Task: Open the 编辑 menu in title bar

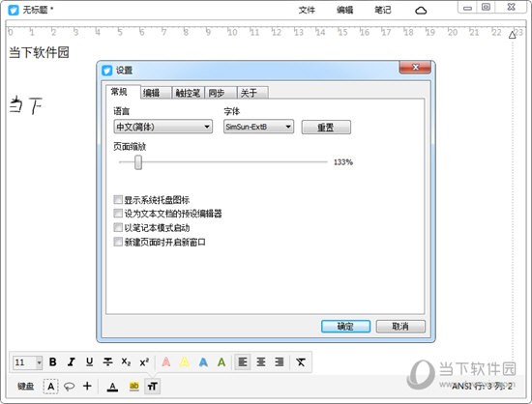Action: tap(344, 11)
